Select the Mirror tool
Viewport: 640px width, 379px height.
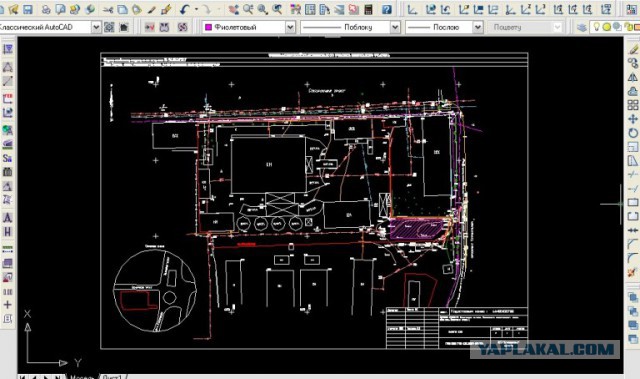(x=633, y=77)
